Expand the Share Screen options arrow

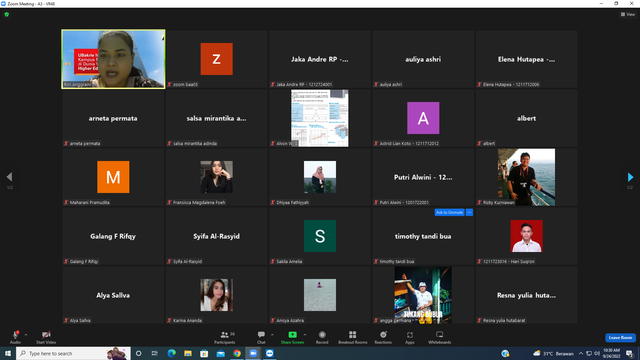point(305,335)
